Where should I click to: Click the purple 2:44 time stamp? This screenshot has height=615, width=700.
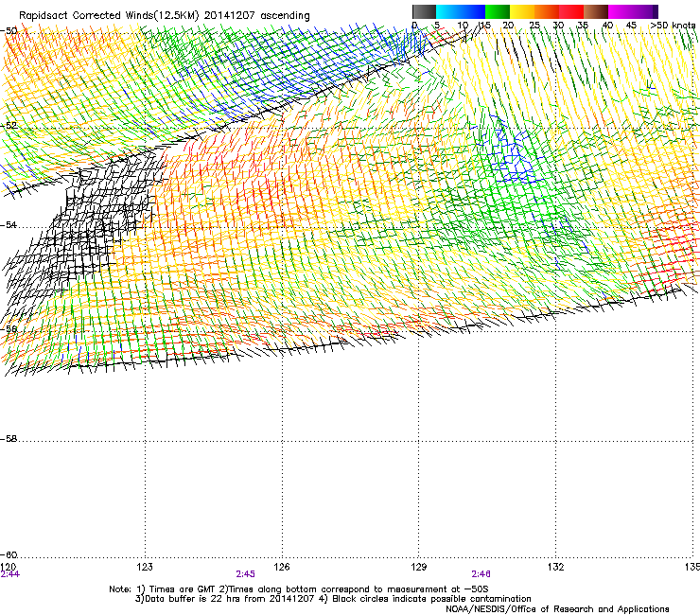pyautogui.click(x=10, y=574)
